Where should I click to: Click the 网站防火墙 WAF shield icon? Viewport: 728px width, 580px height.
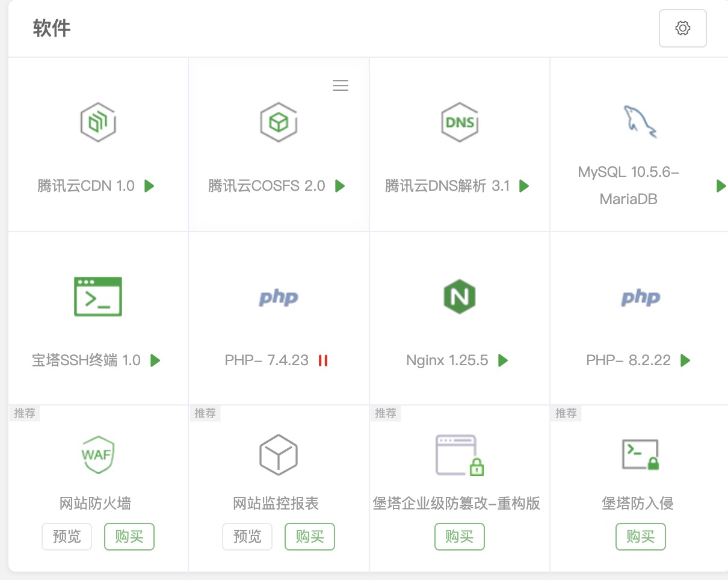(x=98, y=454)
